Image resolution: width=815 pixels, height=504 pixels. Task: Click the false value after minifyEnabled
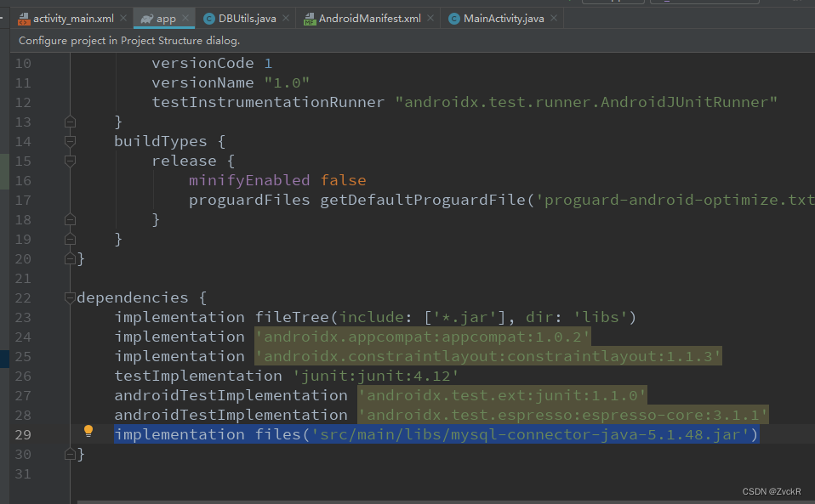(x=343, y=181)
